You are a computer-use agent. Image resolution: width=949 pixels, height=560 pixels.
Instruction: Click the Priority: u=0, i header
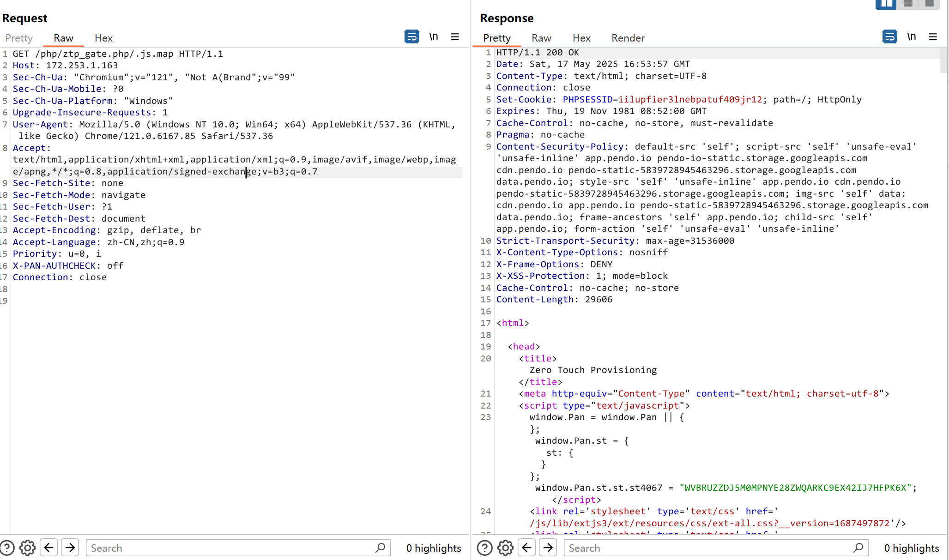57,254
